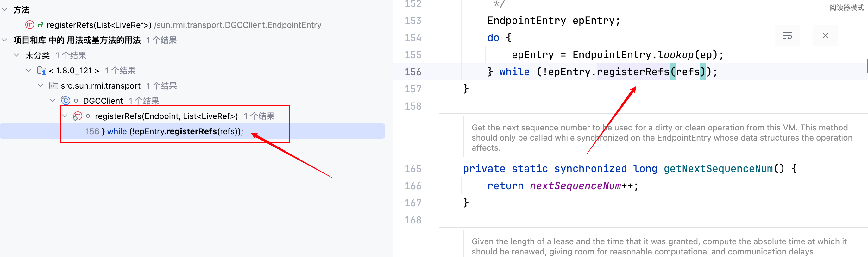868x257 pixels.
Task: Toggle 阅读器模式 reader mode
Action: [846, 8]
